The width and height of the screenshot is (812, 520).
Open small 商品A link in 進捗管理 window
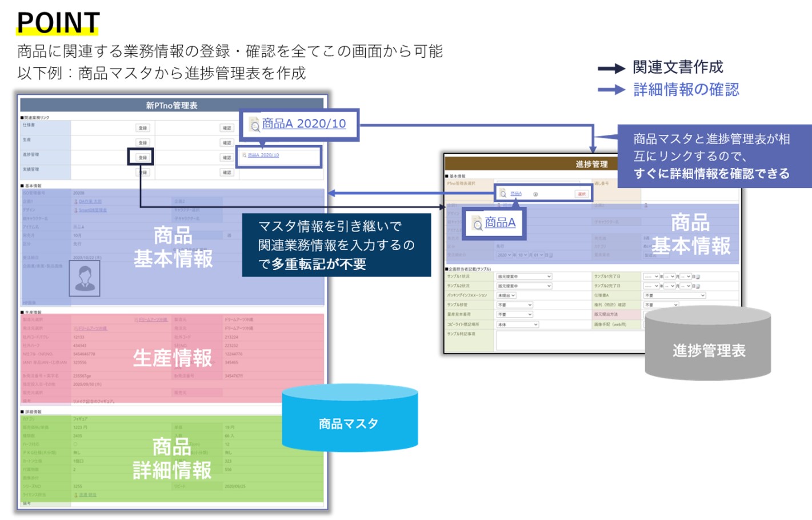516,194
